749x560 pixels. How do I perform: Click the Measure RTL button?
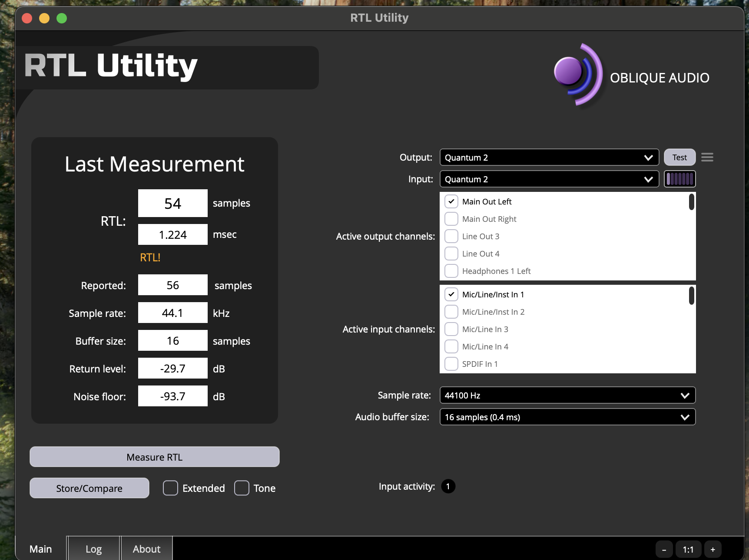point(154,457)
